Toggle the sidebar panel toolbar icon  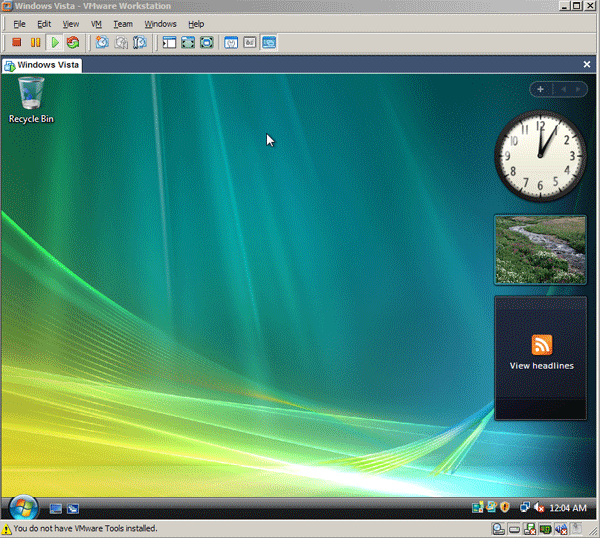coord(169,42)
